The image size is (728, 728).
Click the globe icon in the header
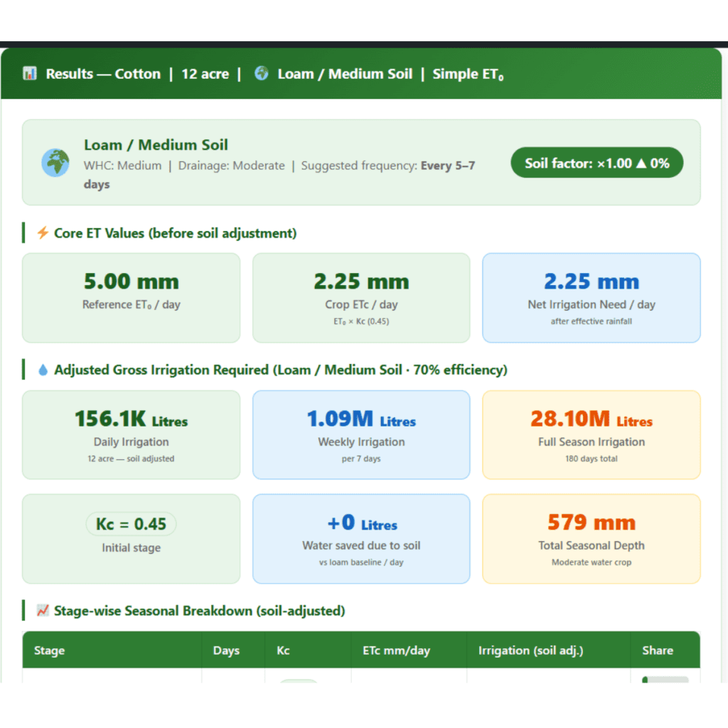[262, 73]
